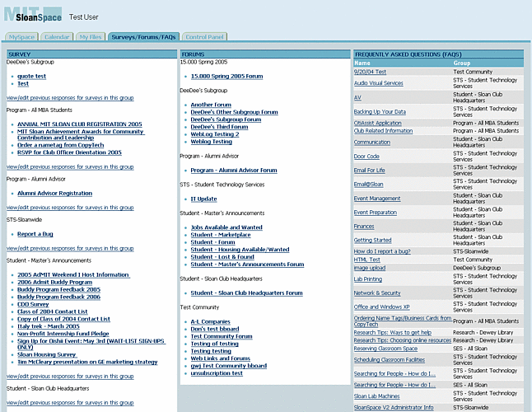This screenshot has height=412, width=532.
Task: Select the Surveys/Forums/FAQs tab
Action: click(144, 37)
